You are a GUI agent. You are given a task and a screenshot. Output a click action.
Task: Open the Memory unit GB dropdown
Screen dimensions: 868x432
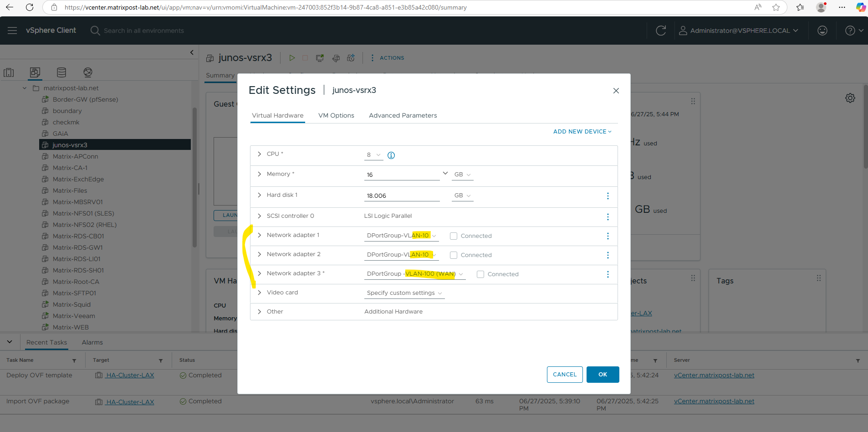[462, 175]
